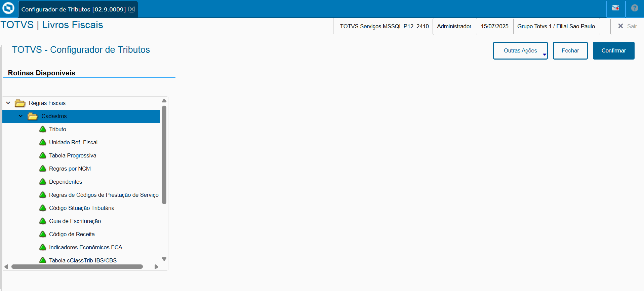Click green icon beside Código Situação Tributária
Image resolution: width=644 pixels, height=291 pixels.
43,208
